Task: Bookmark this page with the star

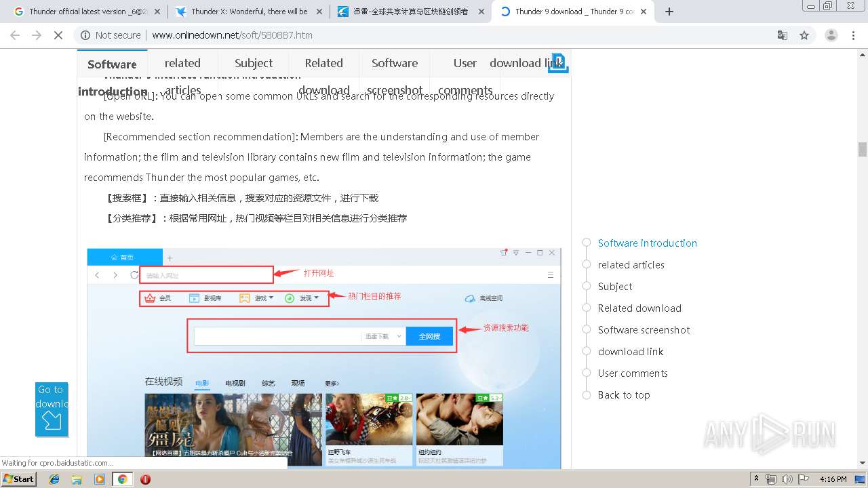Action: point(804,35)
